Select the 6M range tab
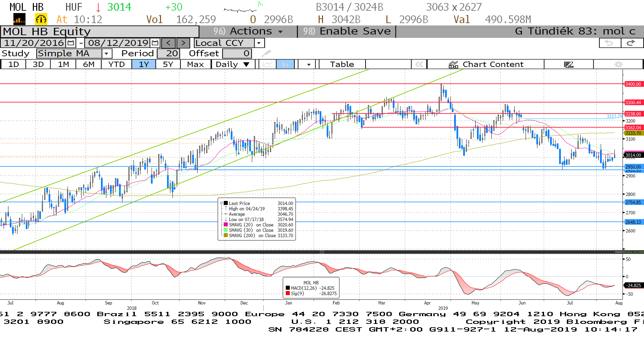The width and height of the screenshot is (644, 348). [x=89, y=64]
